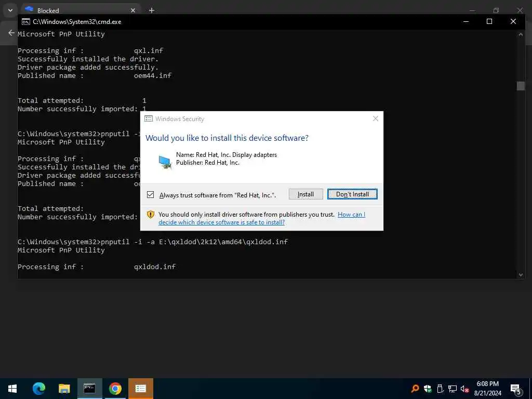Screen dimensions: 532x399
Task: Open a new browser tab
Action: tap(152, 10)
